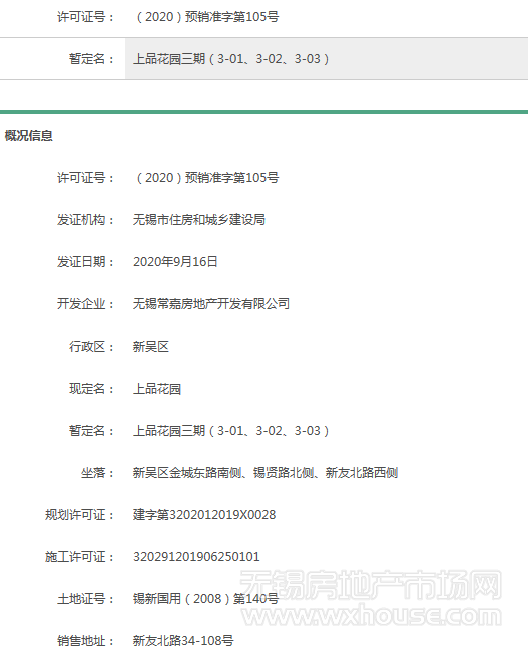The height and width of the screenshot is (659, 528).
Task: Click the 概况信息 section heading
Action: pyautogui.click(x=29, y=136)
